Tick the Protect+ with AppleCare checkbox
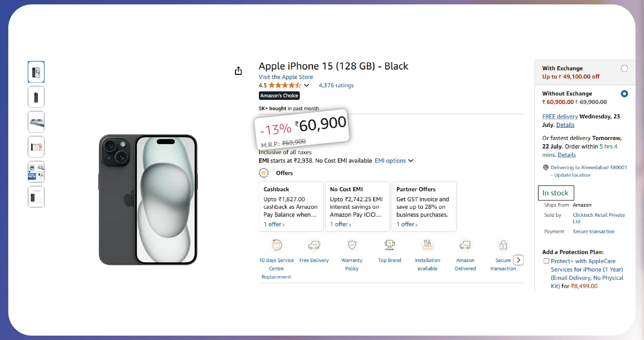The height and width of the screenshot is (340, 644). click(x=546, y=261)
